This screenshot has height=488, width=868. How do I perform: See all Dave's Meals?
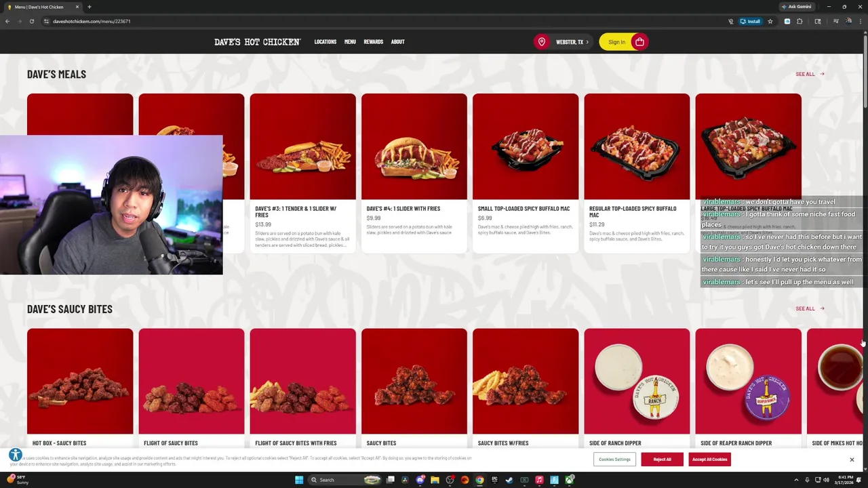click(810, 74)
